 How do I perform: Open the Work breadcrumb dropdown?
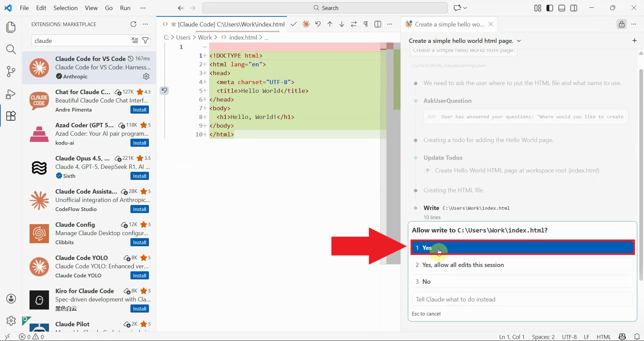(205, 37)
